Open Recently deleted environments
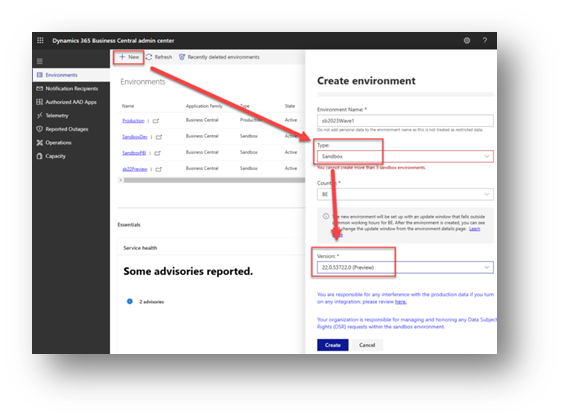This screenshot has height=419, width=562. [219, 57]
